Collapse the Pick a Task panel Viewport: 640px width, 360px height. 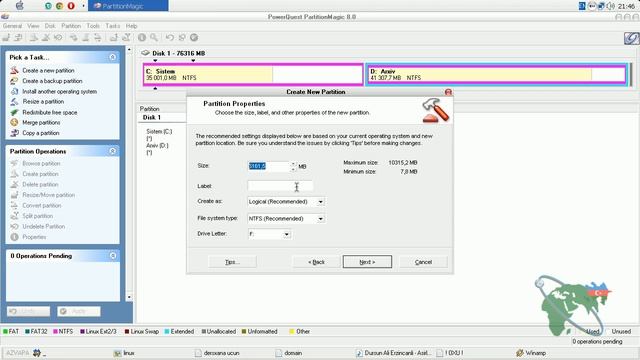(x=113, y=57)
